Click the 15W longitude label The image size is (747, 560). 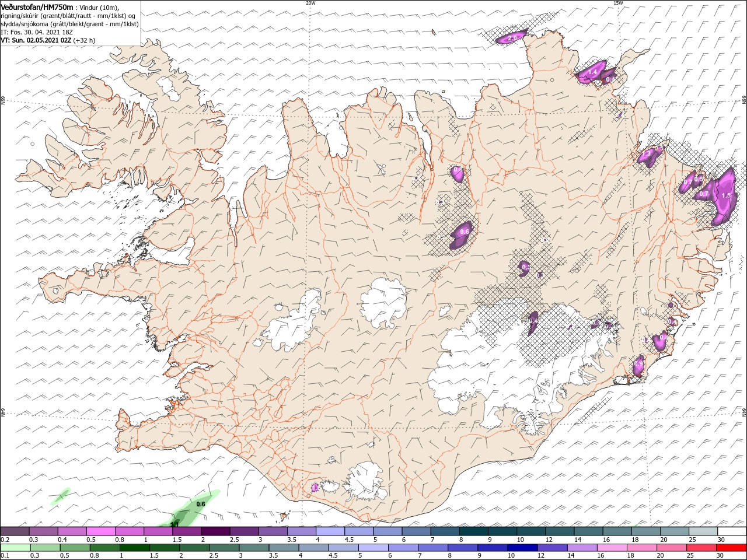click(618, 3)
